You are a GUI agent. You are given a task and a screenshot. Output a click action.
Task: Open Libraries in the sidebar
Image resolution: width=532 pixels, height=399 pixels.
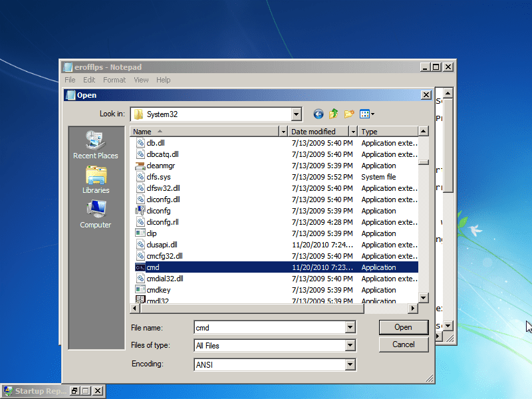coord(96,180)
